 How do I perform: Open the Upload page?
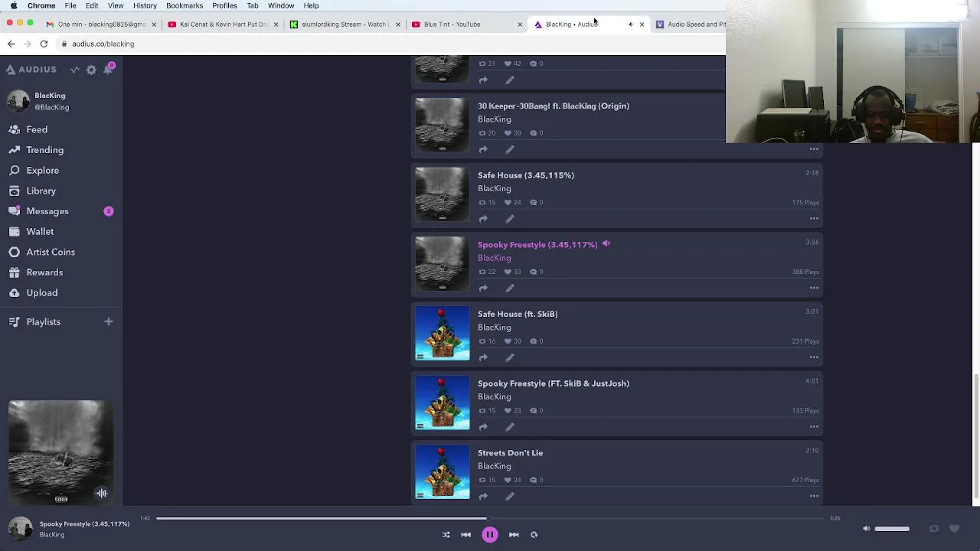click(41, 292)
